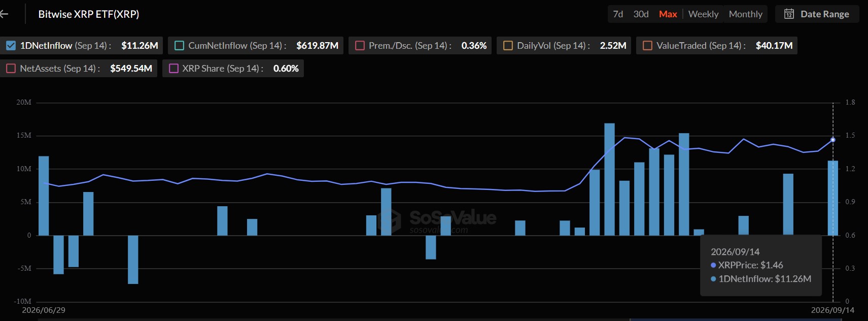Screen dimensions: 868x321
Task: Click the 1.8 right axis label
Action: pyautogui.click(x=850, y=103)
